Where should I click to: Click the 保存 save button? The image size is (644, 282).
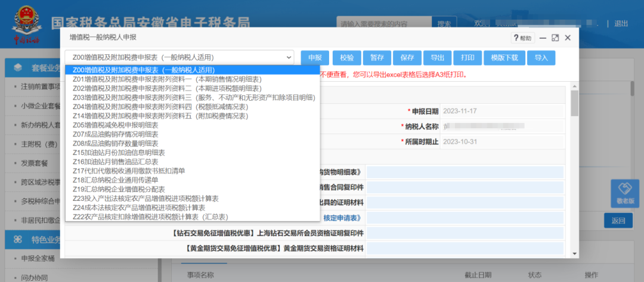[407, 58]
